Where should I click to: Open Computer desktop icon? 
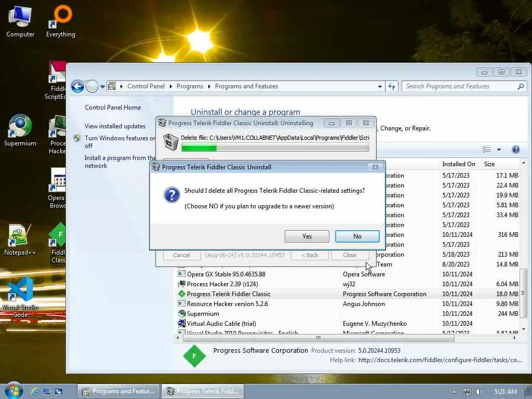(x=20, y=21)
